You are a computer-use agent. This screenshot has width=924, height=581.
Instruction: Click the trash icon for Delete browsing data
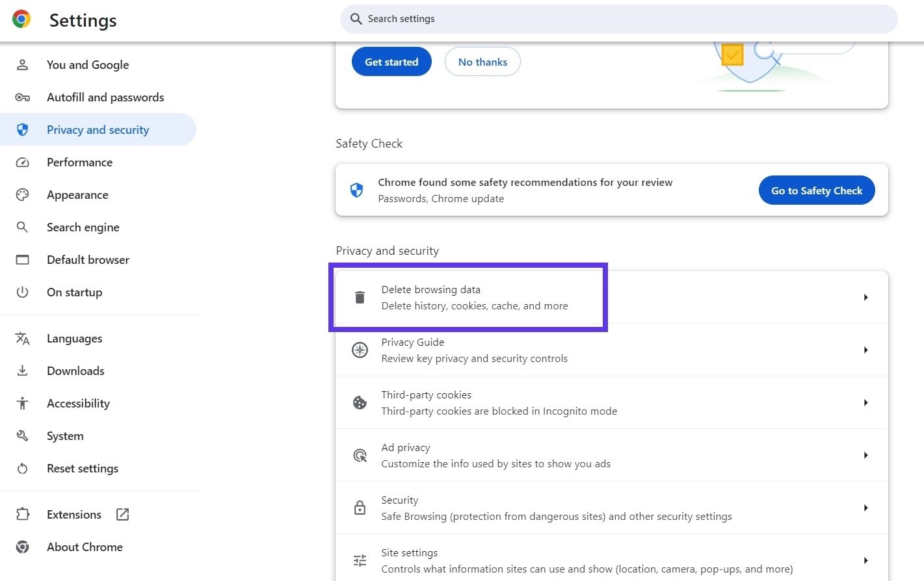[x=360, y=297]
